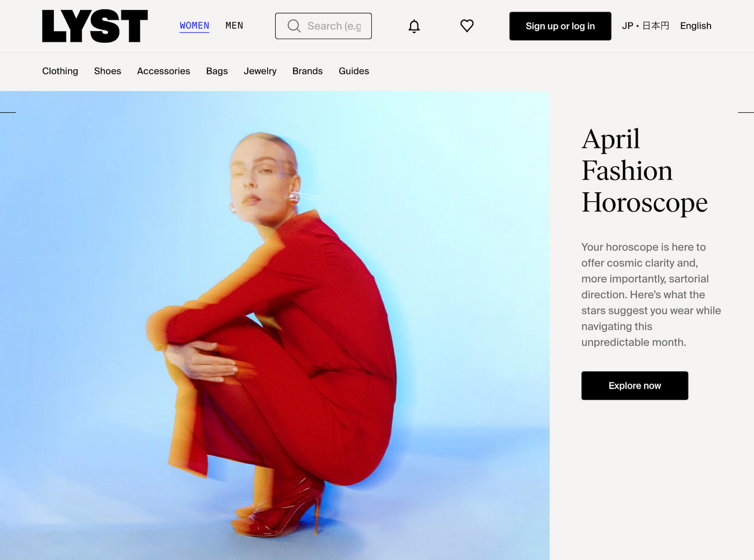Screen dimensions: 754x560
Task: Open the Shoes category menu
Action: (107, 71)
